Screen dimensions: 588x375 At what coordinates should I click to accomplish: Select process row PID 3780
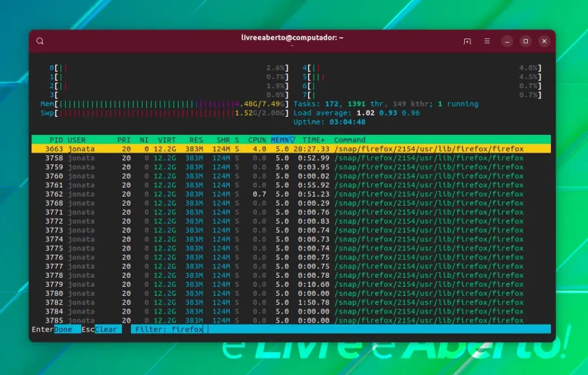[291, 293]
